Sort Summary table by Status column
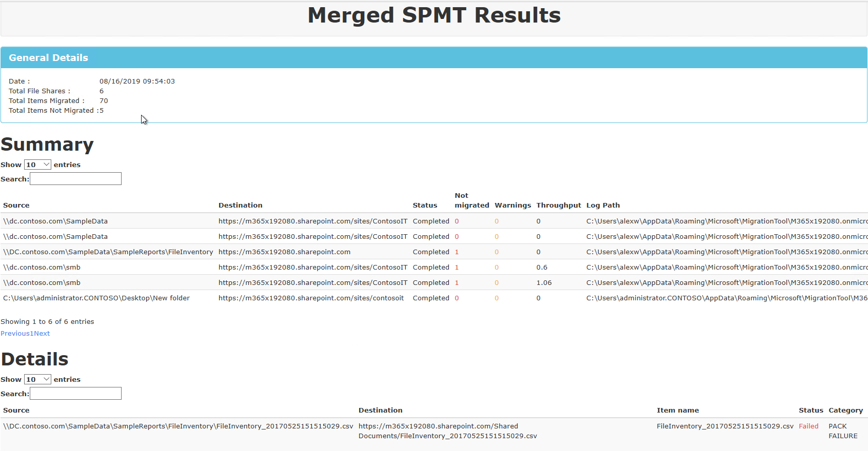This screenshot has width=868, height=451. (x=425, y=206)
